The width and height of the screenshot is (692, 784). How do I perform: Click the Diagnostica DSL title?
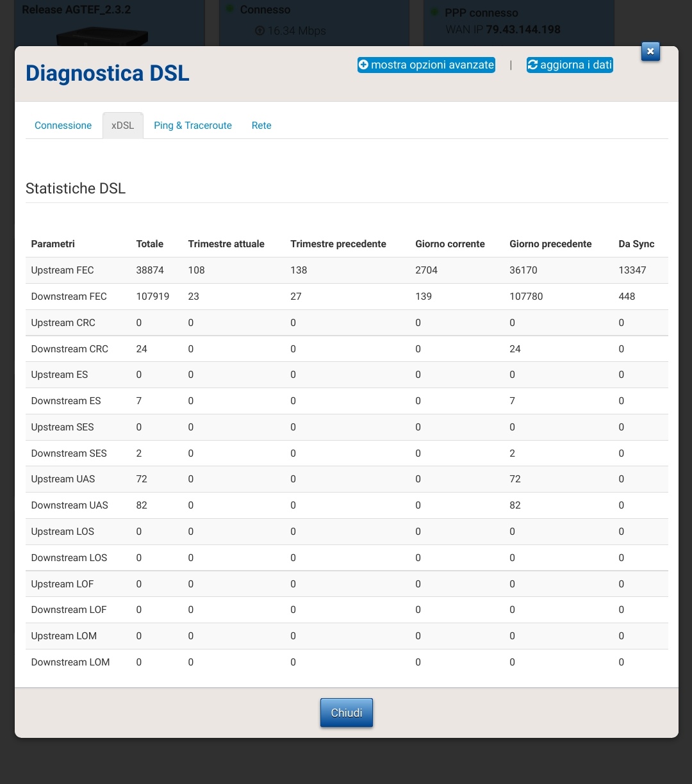coord(108,73)
